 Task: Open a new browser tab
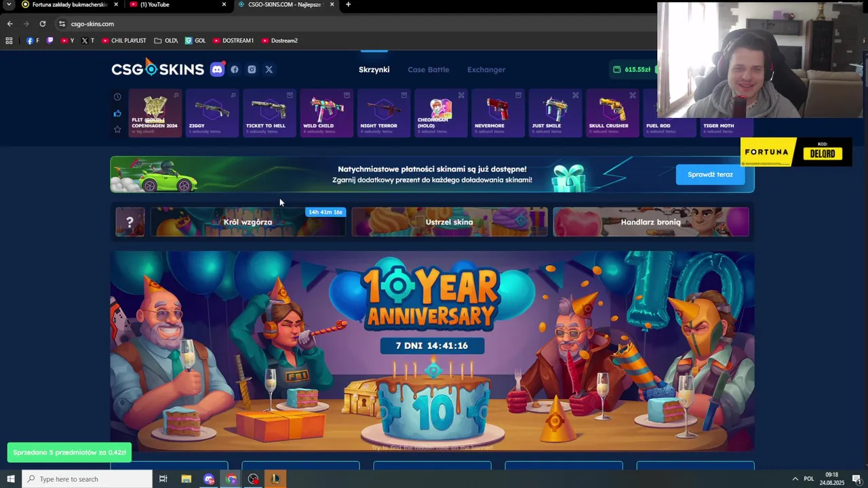pyautogui.click(x=348, y=5)
